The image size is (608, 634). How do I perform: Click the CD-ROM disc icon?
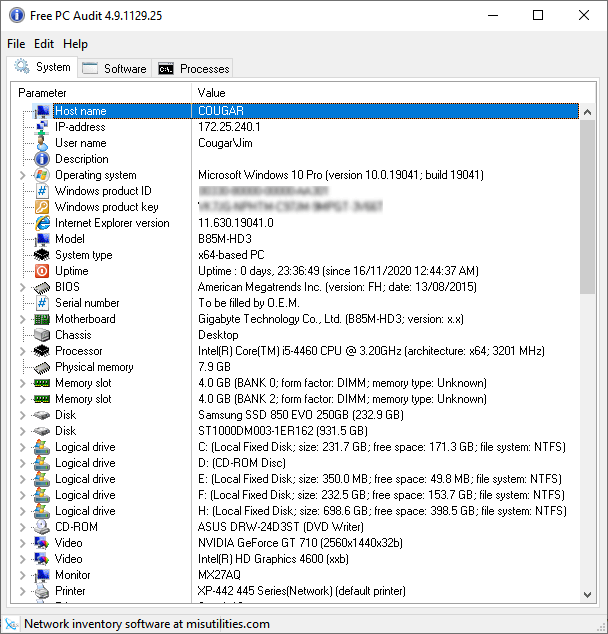tap(42, 527)
